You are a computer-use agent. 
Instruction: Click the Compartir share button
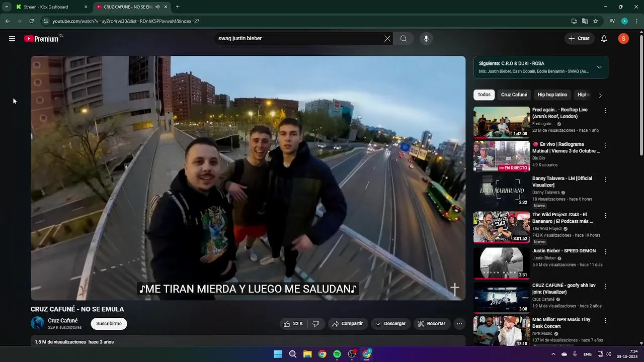coord(347,324)
